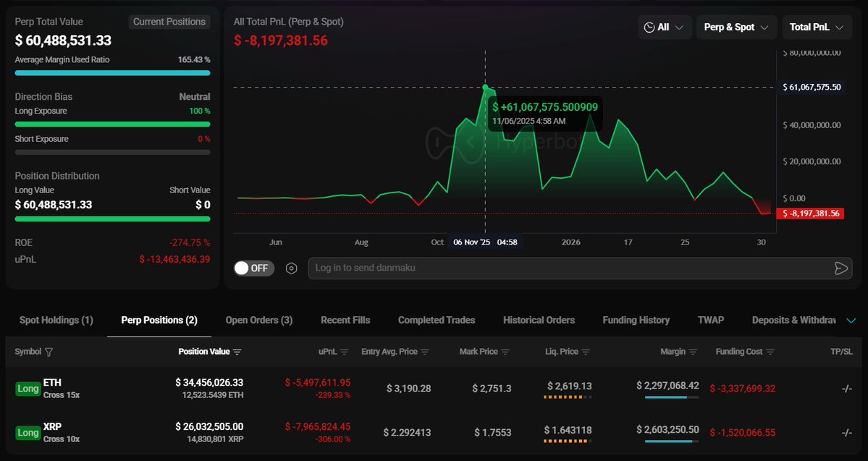Screen dimensions: 868x461
Task: Sort by Position Value column icon
Action: tap(237, 352)
